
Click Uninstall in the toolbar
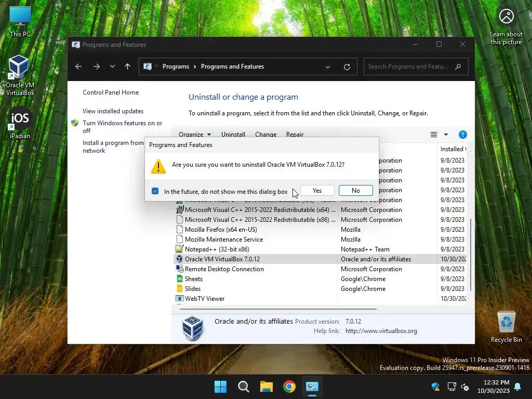pyautogui.click(x=233, y=135)
